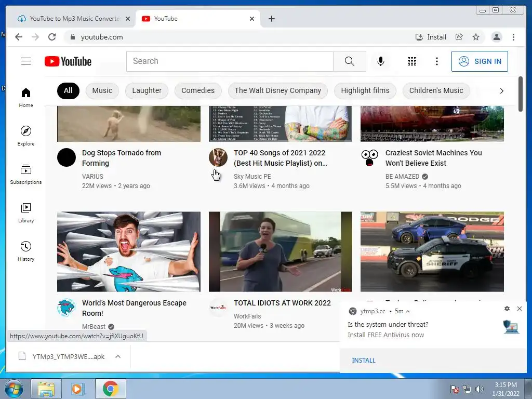
Task: Open the Chrome profile avatar icon
Action: click(496, 37)
